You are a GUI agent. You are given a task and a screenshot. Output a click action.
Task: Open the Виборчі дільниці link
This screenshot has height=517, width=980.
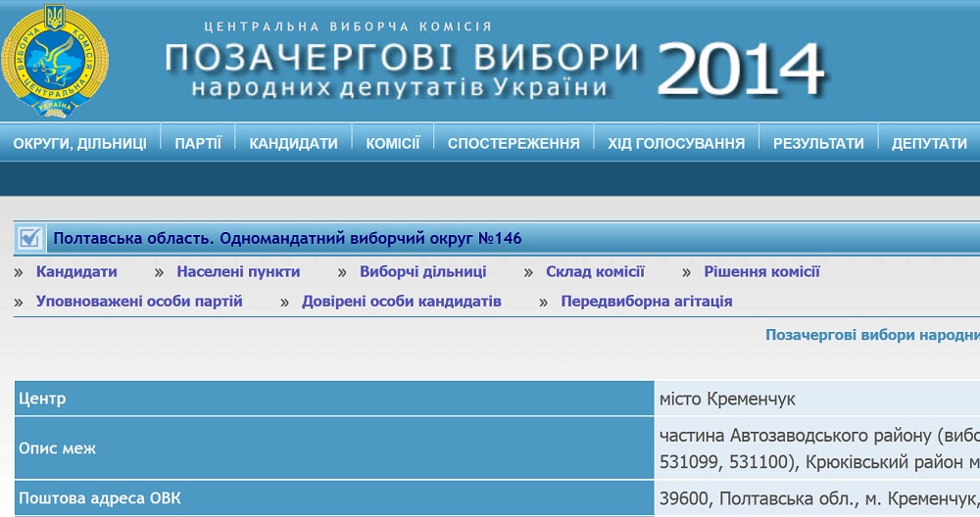[x=422, y=272]
